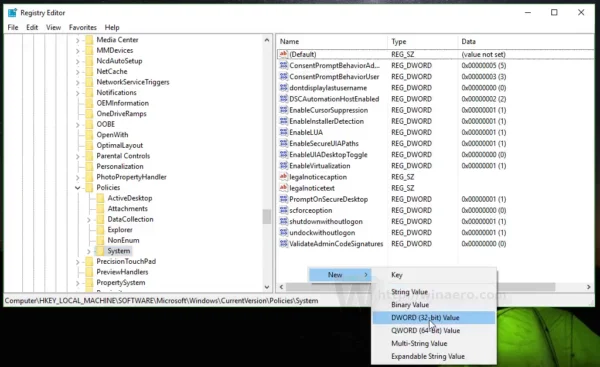
Task: Collapse the Policies tree node
Action: pos(78,188)
